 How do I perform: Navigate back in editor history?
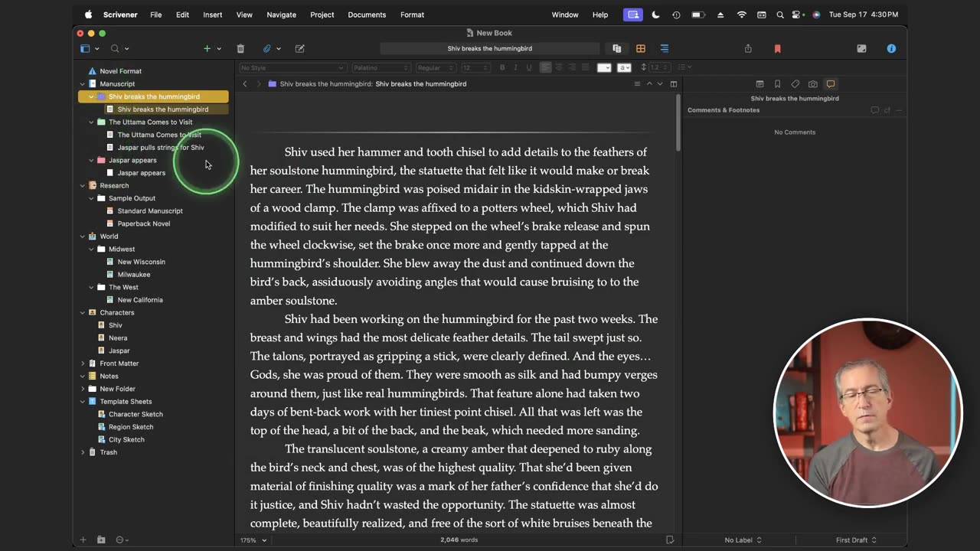[x=245, y=84]
